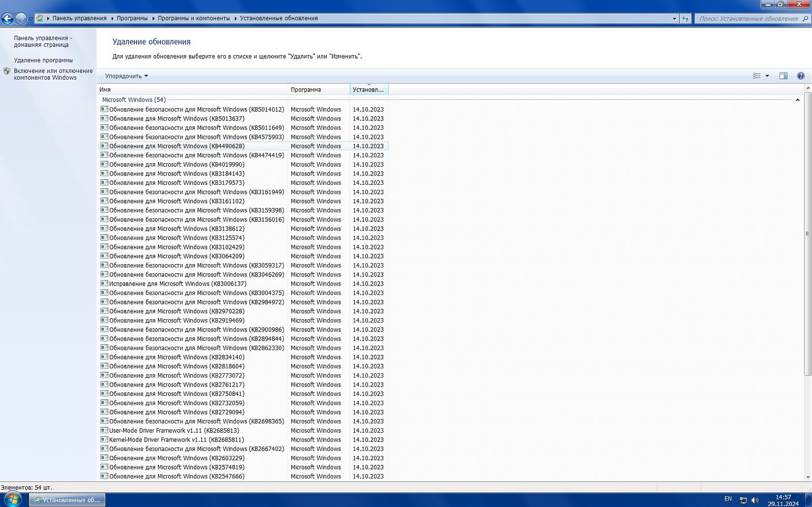This screenshot has height=507, width=812.
Task: Expand the arrow before Панель управления breadcrumb
Action: tap(48, 18)
